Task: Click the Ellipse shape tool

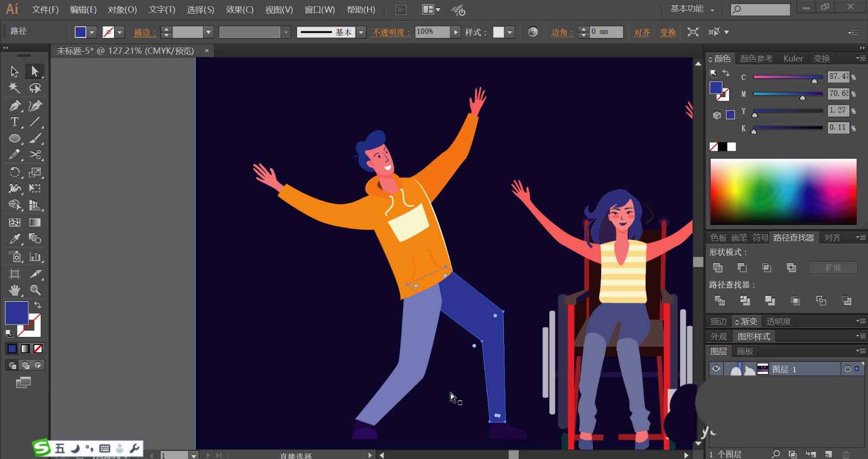Action: (15, 139)
